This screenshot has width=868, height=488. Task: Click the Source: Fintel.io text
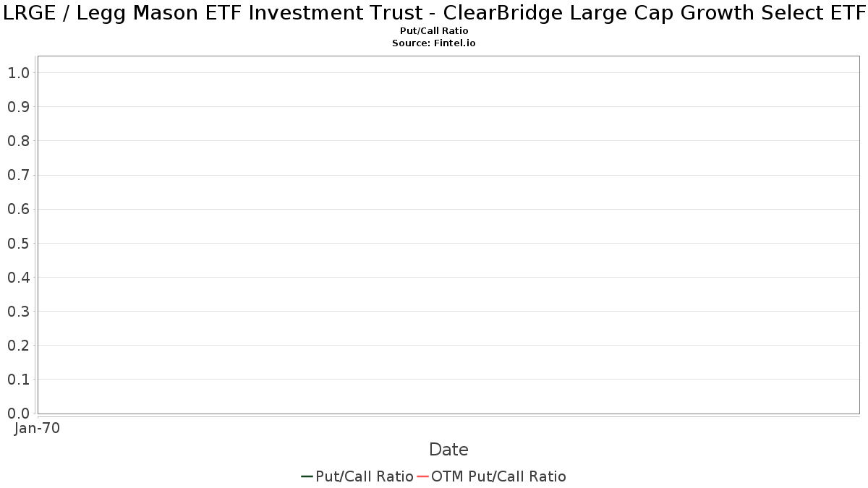tap(434, 43)
